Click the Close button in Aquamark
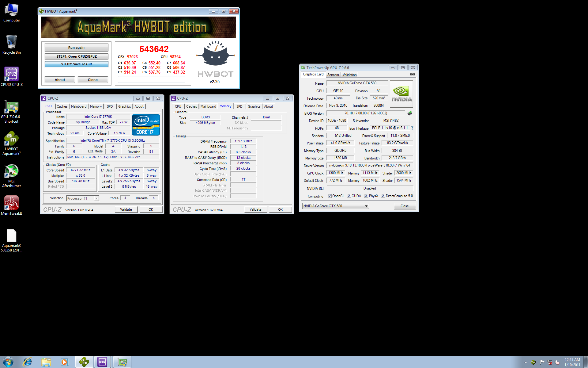This screenshot has width=588, height=368. click(x=93, y=80)
